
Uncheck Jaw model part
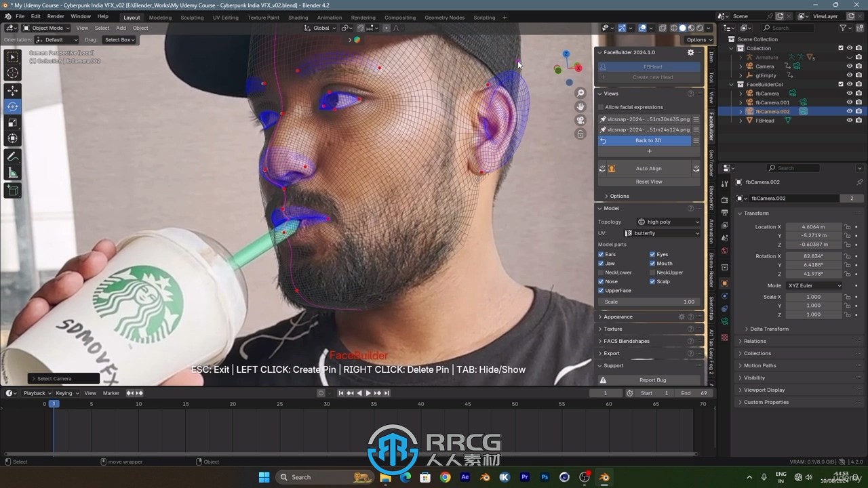601,264
